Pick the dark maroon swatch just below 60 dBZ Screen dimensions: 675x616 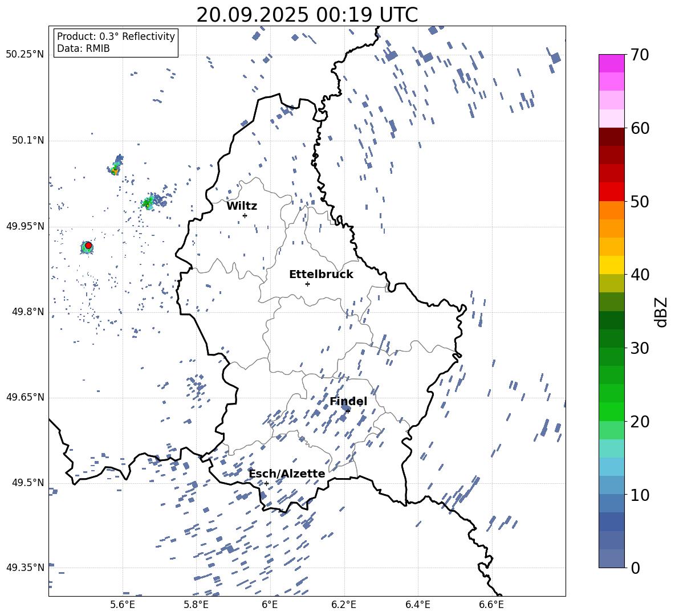point(611,137)
